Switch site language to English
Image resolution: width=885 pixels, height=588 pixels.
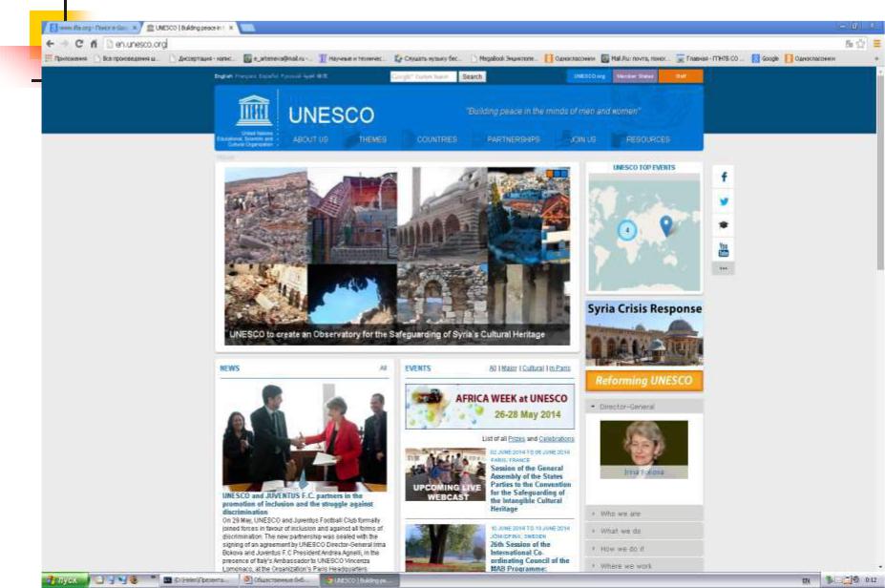tap(223, 76)
